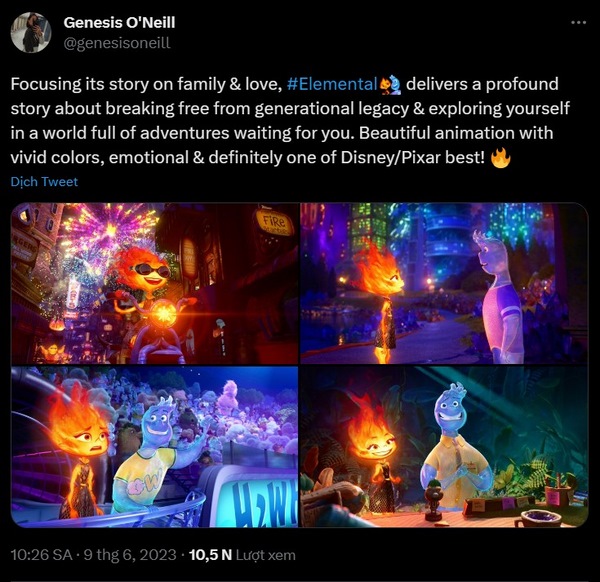Click the Elemental hashtag emoji icon
Image resolution: width=600 pixels, height=582 pixels.
[390, 85]
